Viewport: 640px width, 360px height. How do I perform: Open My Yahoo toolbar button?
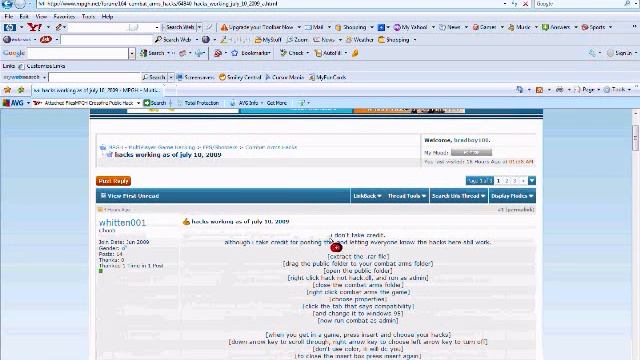click(411, 27)
